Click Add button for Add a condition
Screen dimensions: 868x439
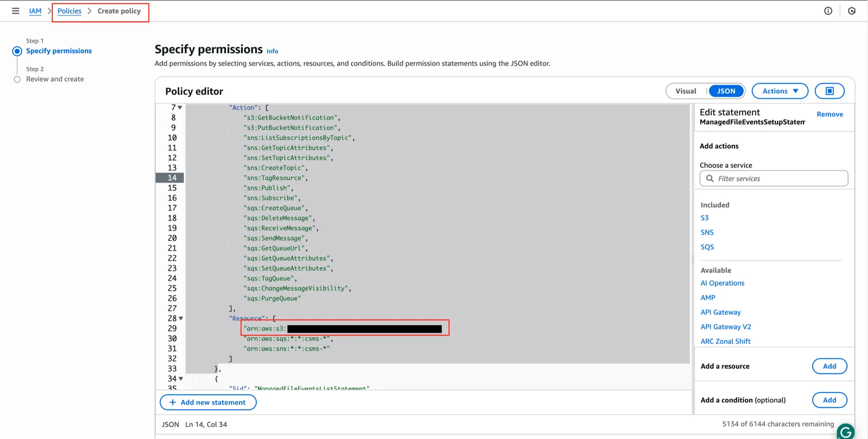click(x=830, y=400)
